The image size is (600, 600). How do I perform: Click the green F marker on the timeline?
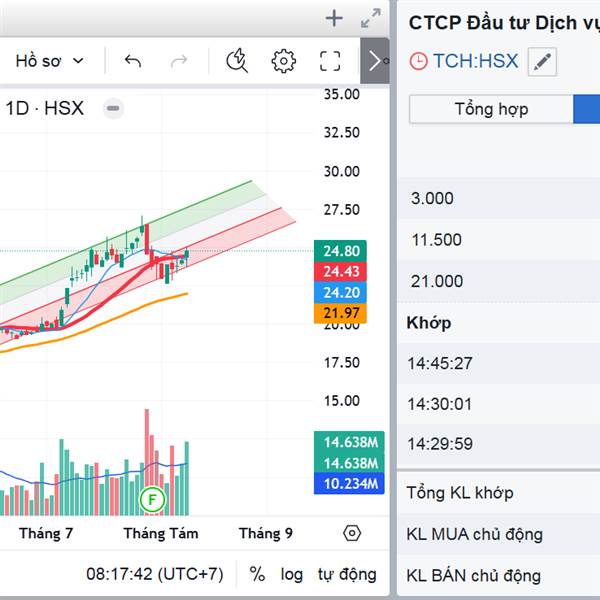(152, 499)
